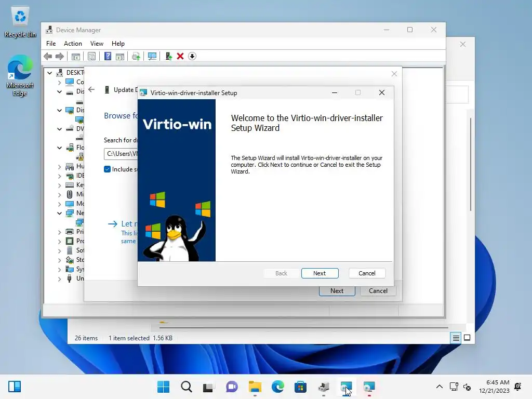532x399 pixels.
Task: Expand the Hu... human interface node chevron
Action: point(59,167)
